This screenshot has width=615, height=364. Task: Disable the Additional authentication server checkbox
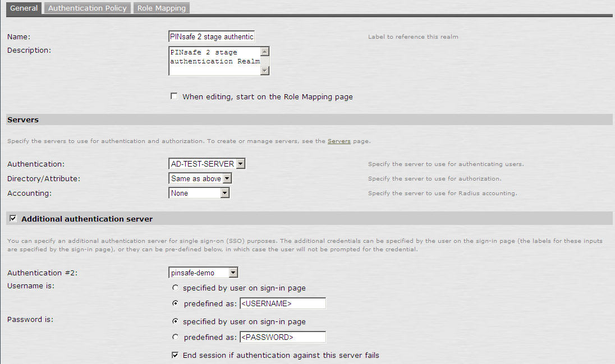coord(12,218)
